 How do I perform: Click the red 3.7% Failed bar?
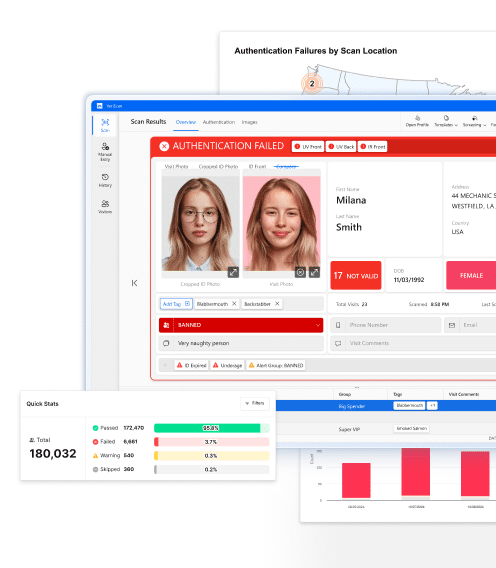pyautogui.click(x=212, y=442)
